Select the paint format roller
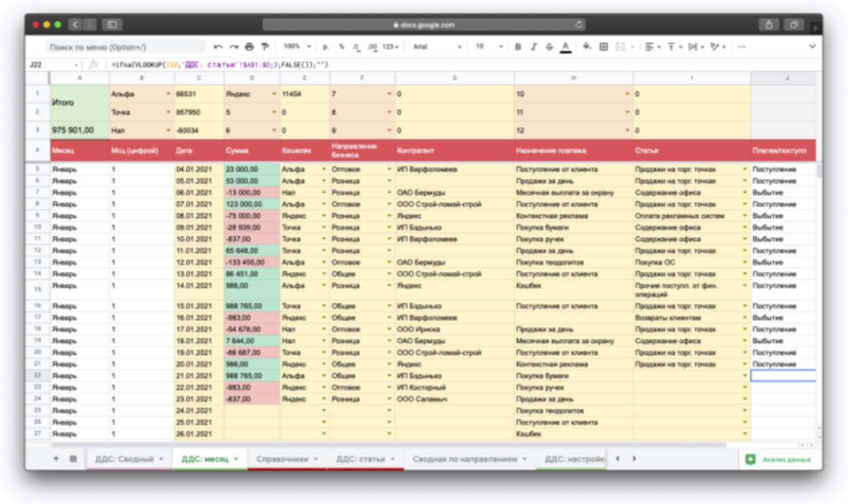Image resolution: width=849 pixels, height=504 pixels. pos(265,46)
